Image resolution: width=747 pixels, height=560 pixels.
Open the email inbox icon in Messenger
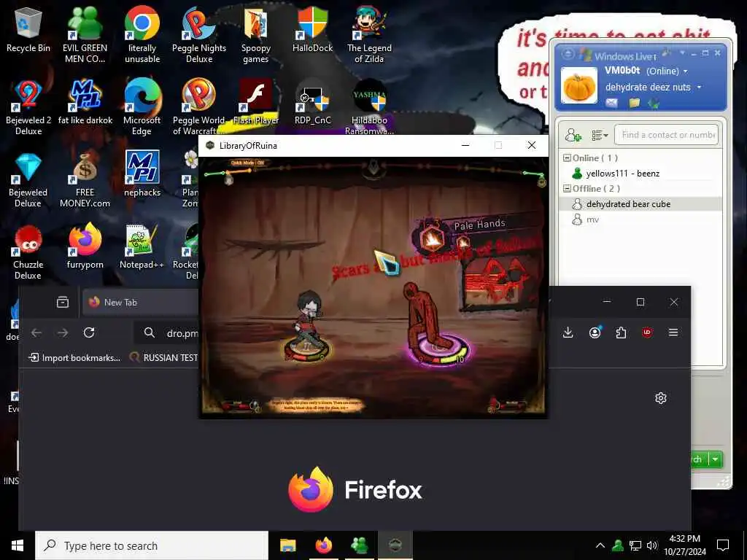tap(612, 103)
